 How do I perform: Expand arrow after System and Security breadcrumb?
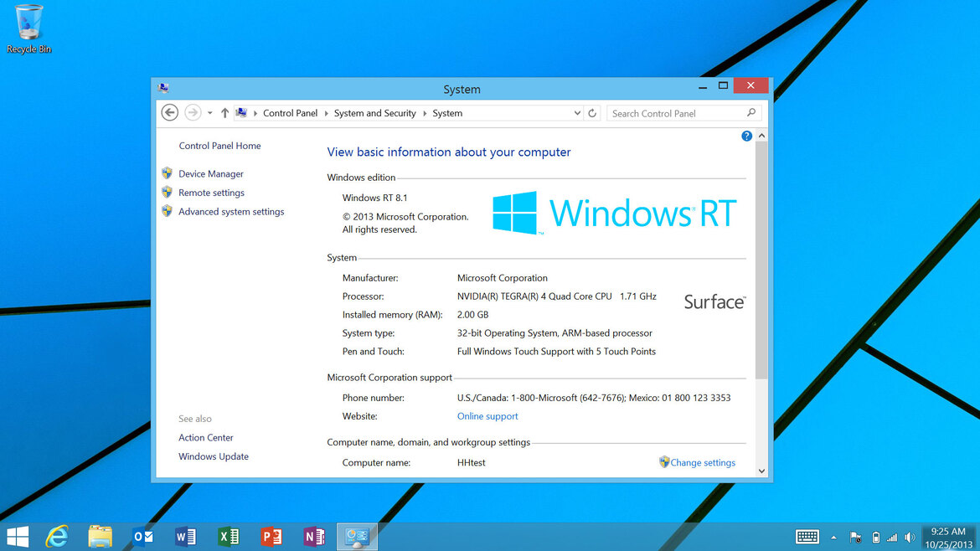click(x=425, y=113)
